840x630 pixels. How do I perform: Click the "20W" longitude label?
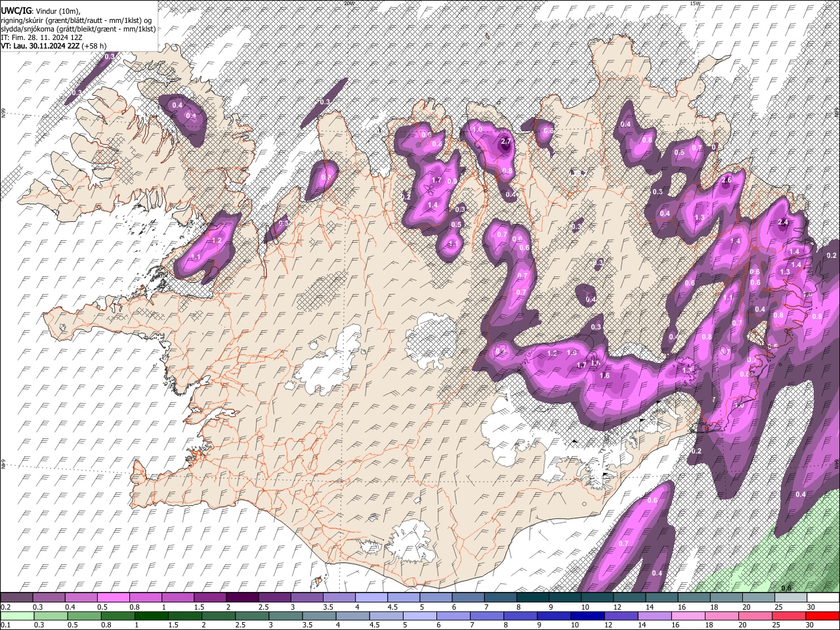(x=348, y=3)
